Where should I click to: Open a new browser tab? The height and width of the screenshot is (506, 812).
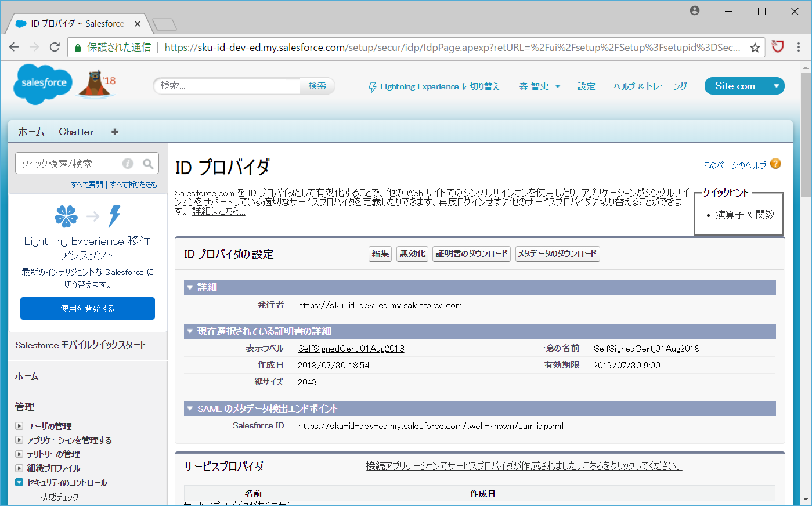[164, 24]
